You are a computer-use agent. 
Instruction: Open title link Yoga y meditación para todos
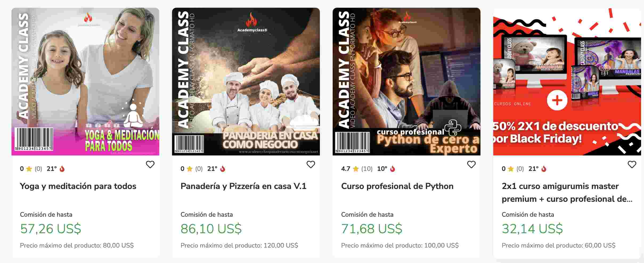click(x=78, y=186)
